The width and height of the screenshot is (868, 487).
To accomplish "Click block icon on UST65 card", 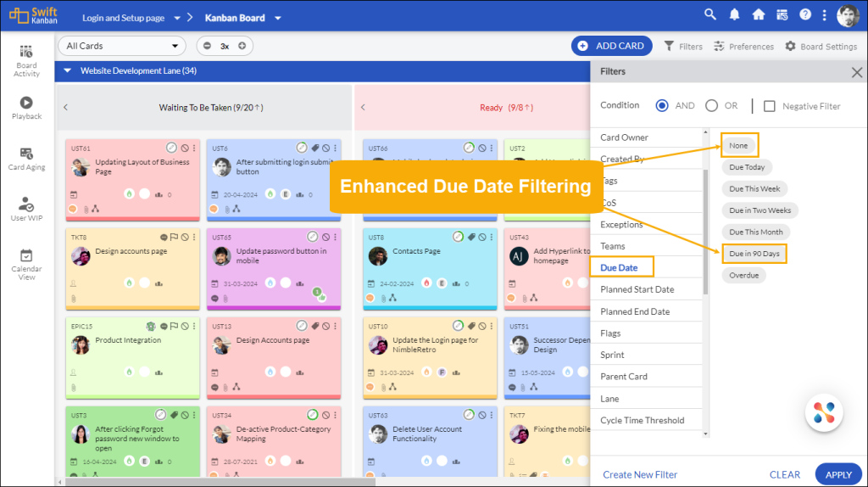I will tap(326, 237).
